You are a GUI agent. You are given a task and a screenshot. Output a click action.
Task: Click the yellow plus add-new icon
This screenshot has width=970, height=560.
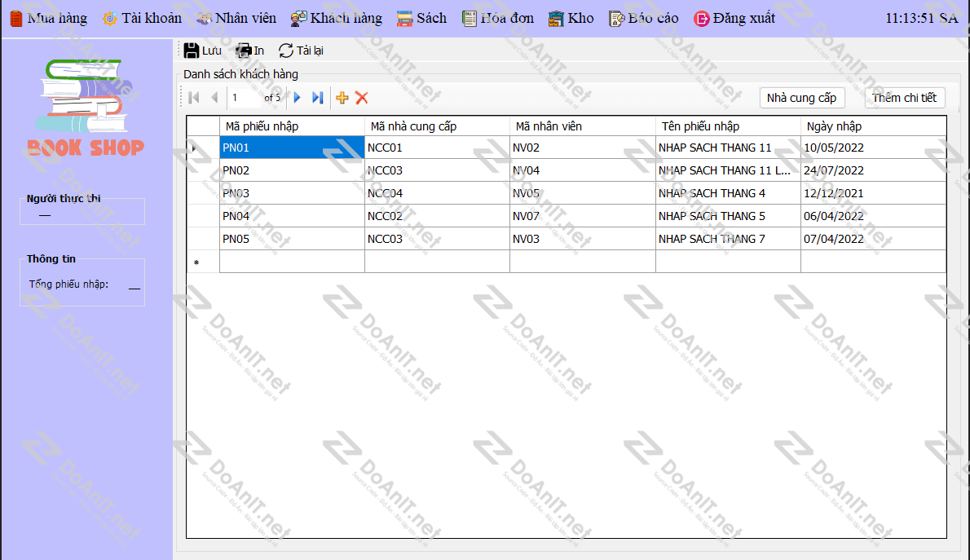point(342,98)
